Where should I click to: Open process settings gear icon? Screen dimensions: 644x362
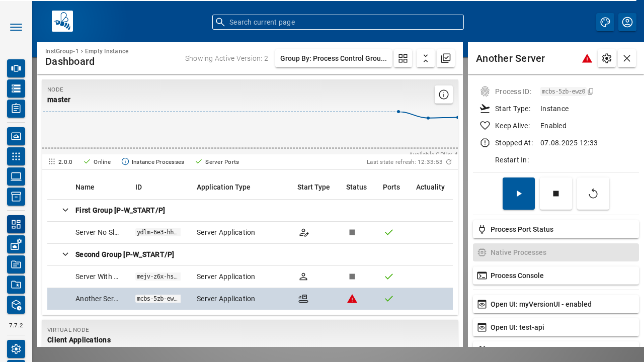pos(607,58)
